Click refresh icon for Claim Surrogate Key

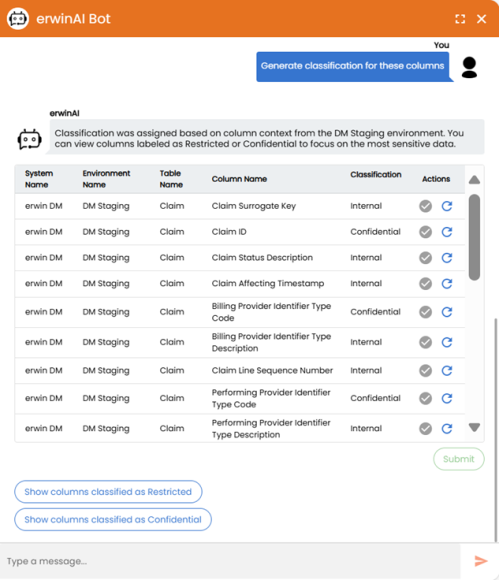(x=447, y=206)
